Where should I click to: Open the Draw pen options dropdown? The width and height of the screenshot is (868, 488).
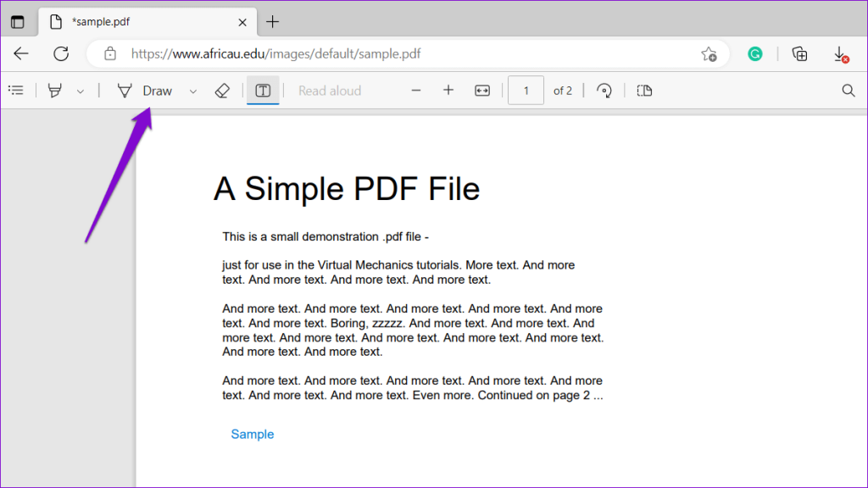(192, 90)
